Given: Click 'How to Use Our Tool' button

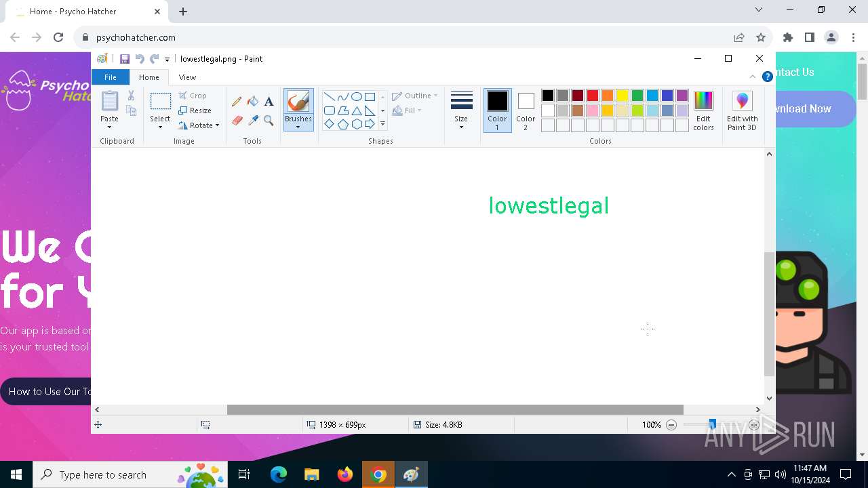Looking at the screenshot, I should [x=46, y=391].
